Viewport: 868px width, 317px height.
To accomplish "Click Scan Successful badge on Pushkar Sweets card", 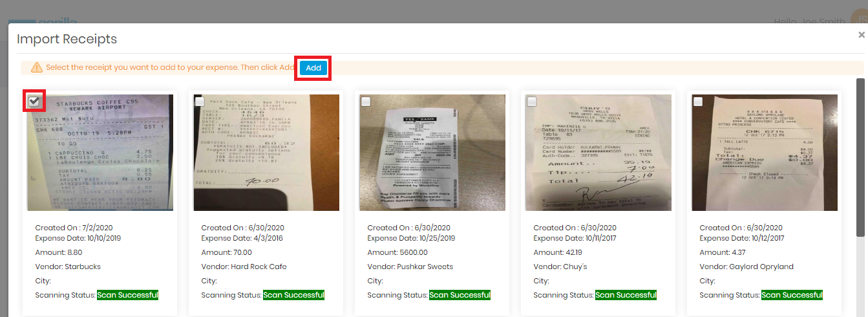I will (x=460, y=295).
